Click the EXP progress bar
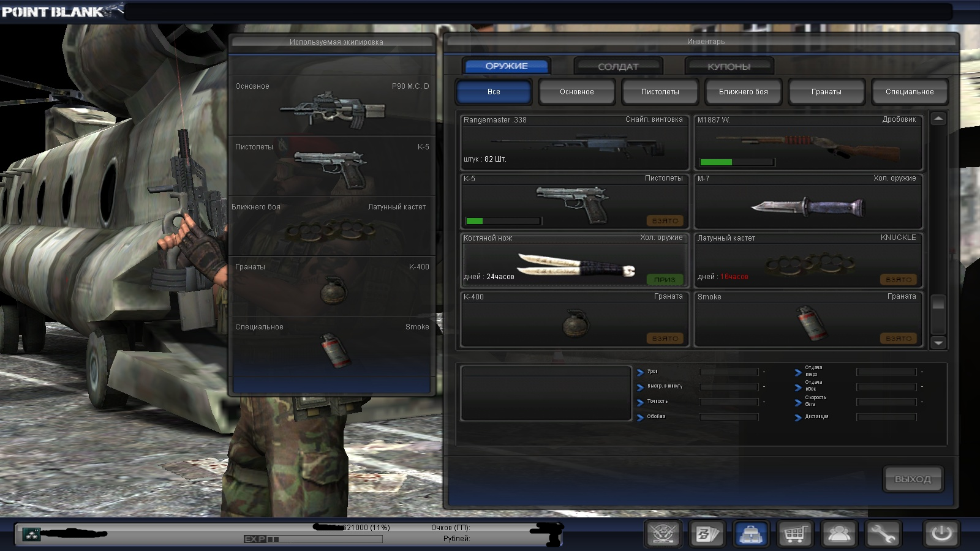This screenshot has height=551, width=980. [313, 539]
